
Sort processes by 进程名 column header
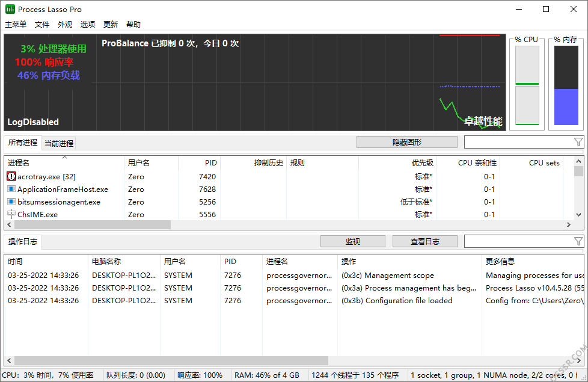[64, 163]
